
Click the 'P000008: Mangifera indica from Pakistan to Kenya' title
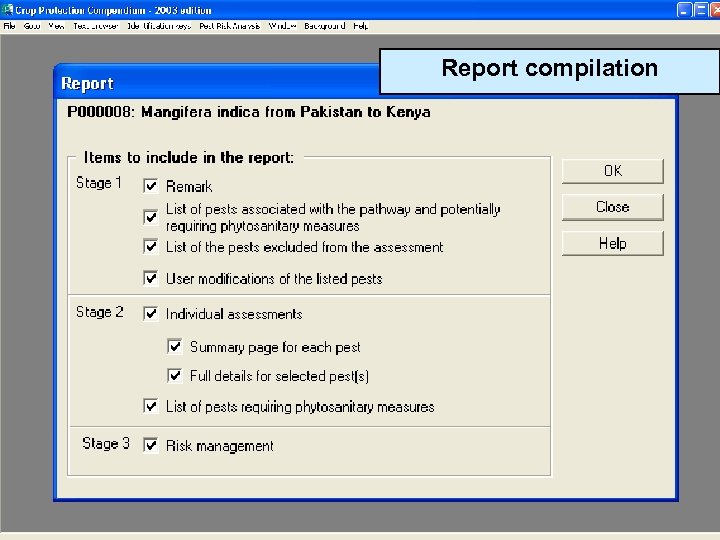(x=249, y=112)
